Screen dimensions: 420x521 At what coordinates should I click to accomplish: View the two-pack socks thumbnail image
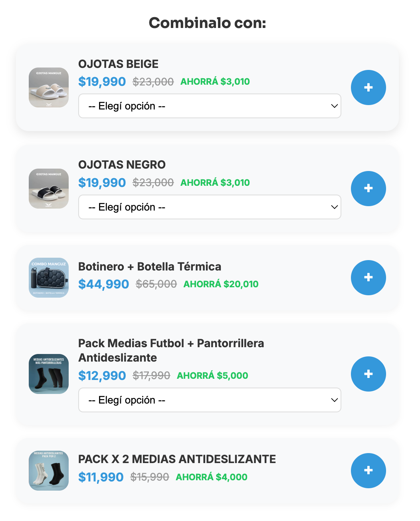pos(49,471)
